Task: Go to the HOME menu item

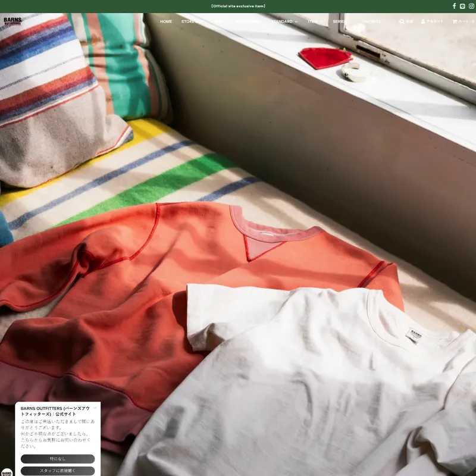Action: click(166, 21)
